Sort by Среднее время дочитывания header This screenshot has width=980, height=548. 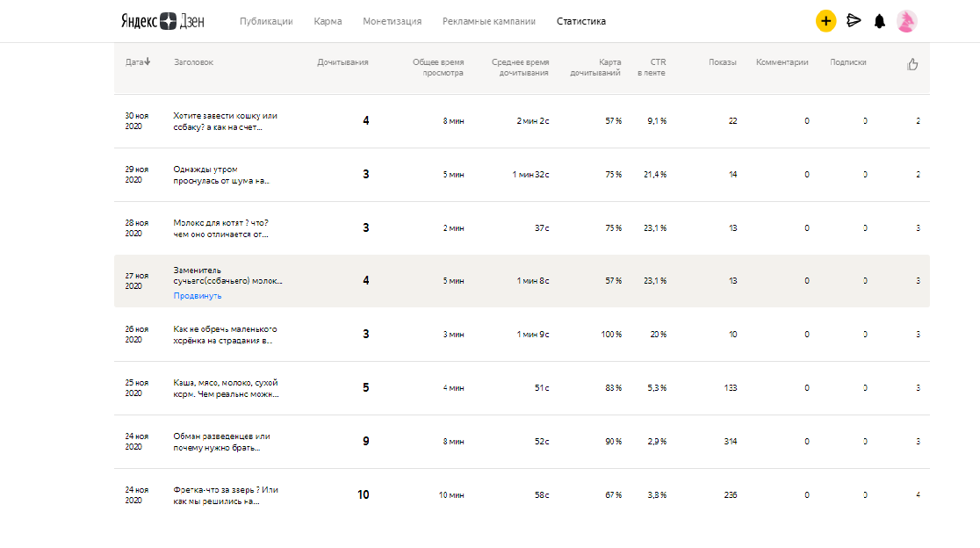520,68
